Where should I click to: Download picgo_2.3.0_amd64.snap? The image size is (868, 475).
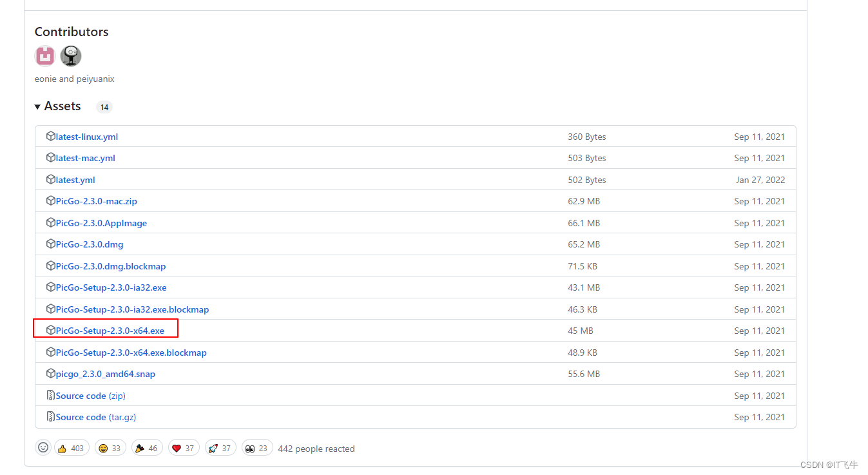(105, 374)
